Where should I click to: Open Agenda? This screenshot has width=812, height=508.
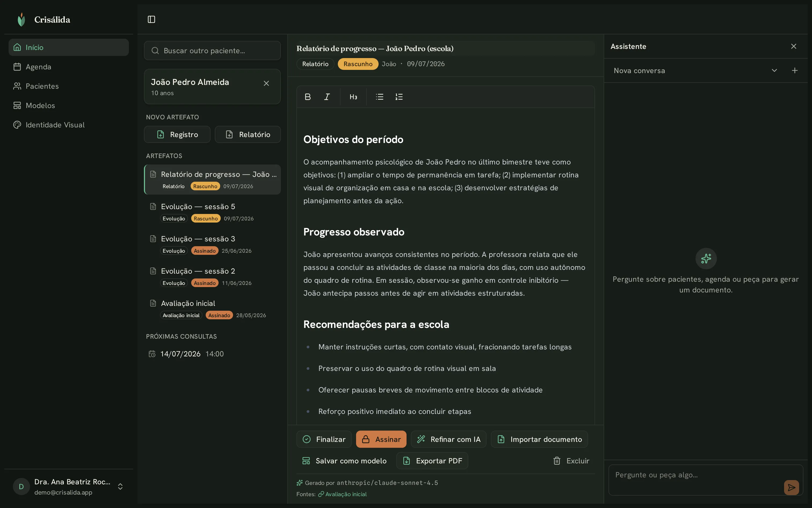click(x=68, y=67)
